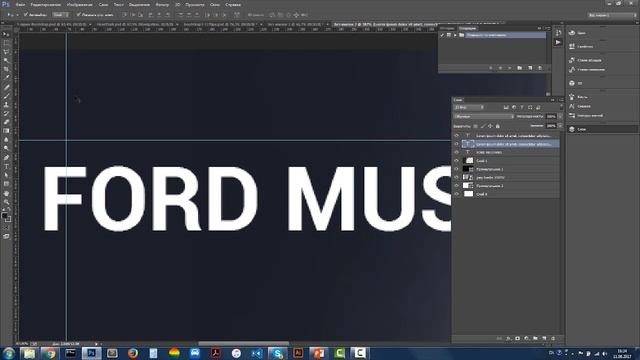The image size is (640, 360).
Task: Click the play action icon in Actions panel
Action: tap(510, 68)
